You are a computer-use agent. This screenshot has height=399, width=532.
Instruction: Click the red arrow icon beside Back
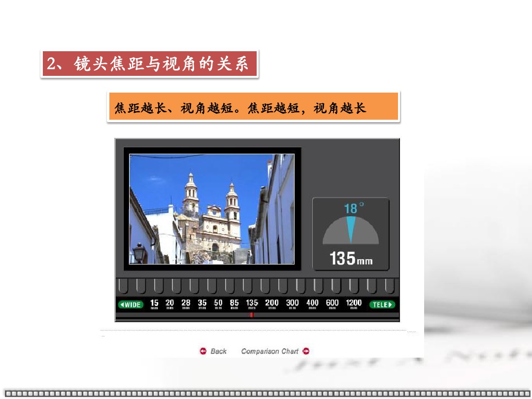(203, 351)
